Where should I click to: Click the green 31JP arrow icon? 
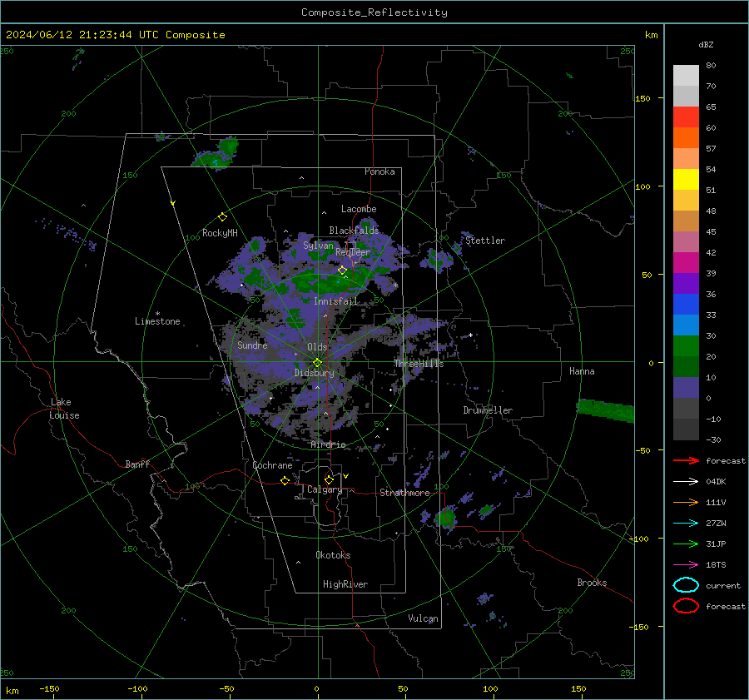click(686, 544)
